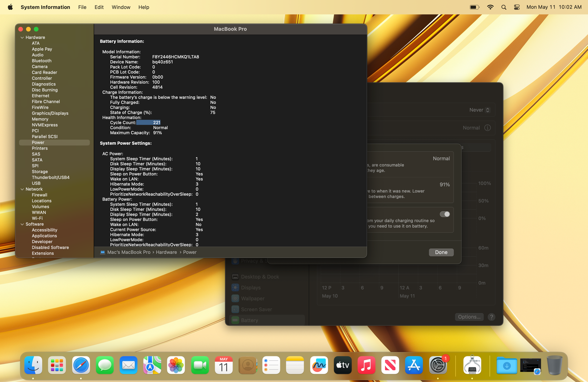588x382 pixels.
Task: Open Music app in the Dock
Action: (366, 365)
